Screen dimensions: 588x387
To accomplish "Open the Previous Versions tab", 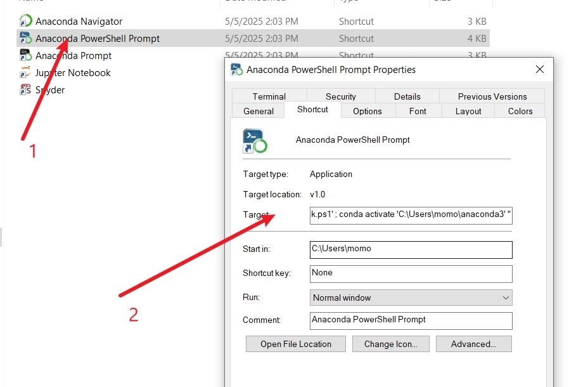I will (492, 96).
